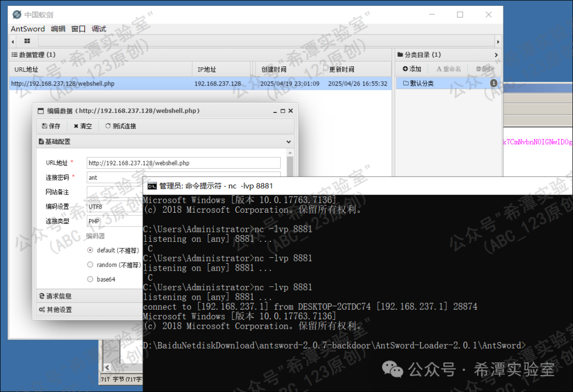Click the 192.168.237.128 IP cell
The width and height of the screenshot is (573, 392).
click(x=218, y=84)
